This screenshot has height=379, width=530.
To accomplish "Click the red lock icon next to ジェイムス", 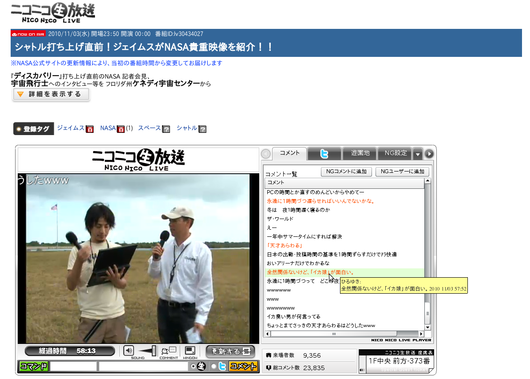I will [x=90, y=129].
